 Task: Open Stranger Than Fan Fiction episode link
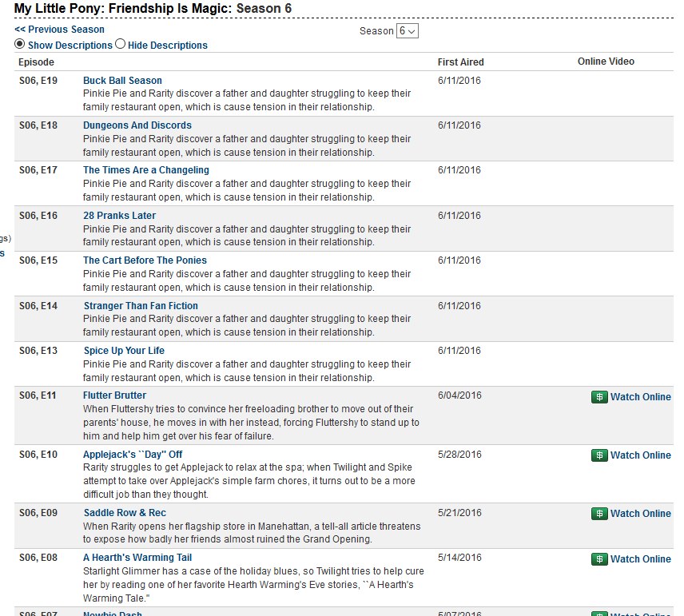(x=141, y=306)
